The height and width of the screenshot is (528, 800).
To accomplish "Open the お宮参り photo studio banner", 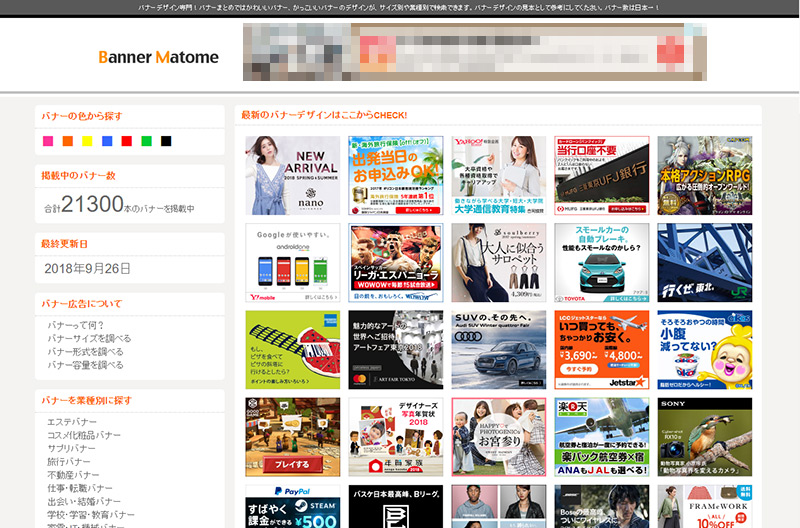I will point(498,437).
